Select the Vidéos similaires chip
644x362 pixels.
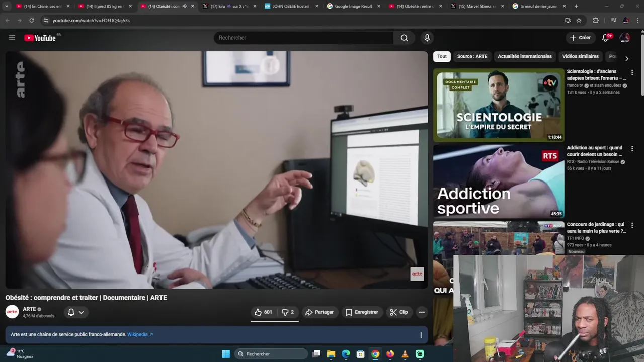(x=580, y=56)
